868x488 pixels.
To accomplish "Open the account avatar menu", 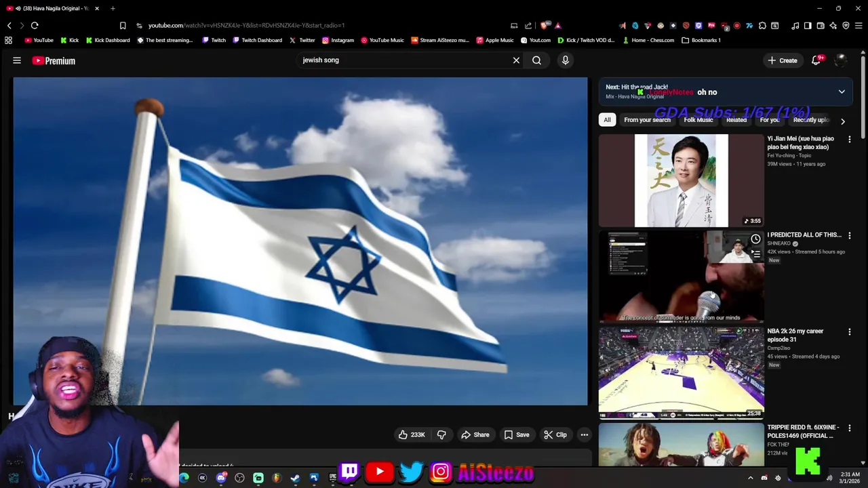I will click(x=841, y=60).
